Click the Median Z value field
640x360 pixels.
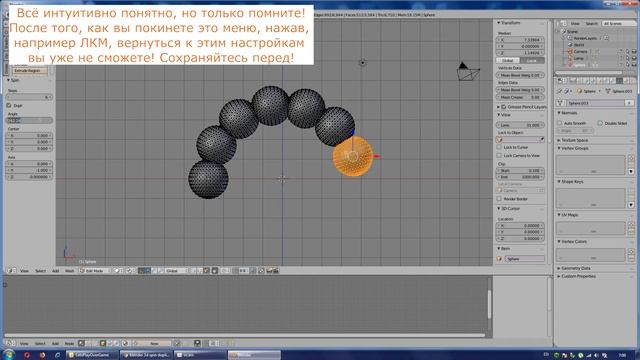click(x=520, y=53)
